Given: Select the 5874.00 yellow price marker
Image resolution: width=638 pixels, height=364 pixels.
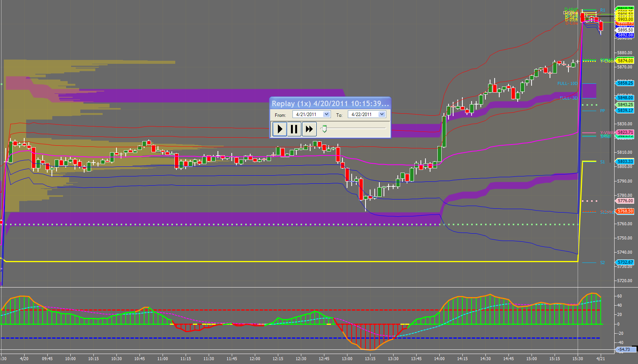Looking at the screenshot, I should pyautogui.click(x=625, y=61).
